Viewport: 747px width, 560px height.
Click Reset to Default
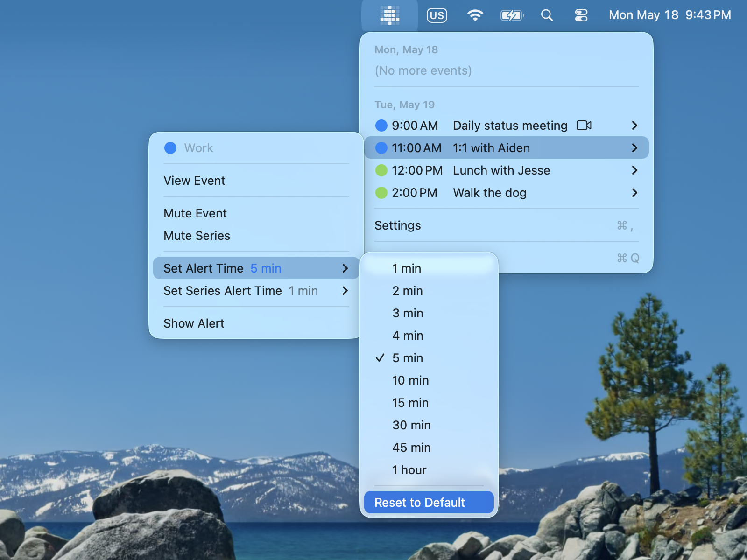[x=429, y=503]
